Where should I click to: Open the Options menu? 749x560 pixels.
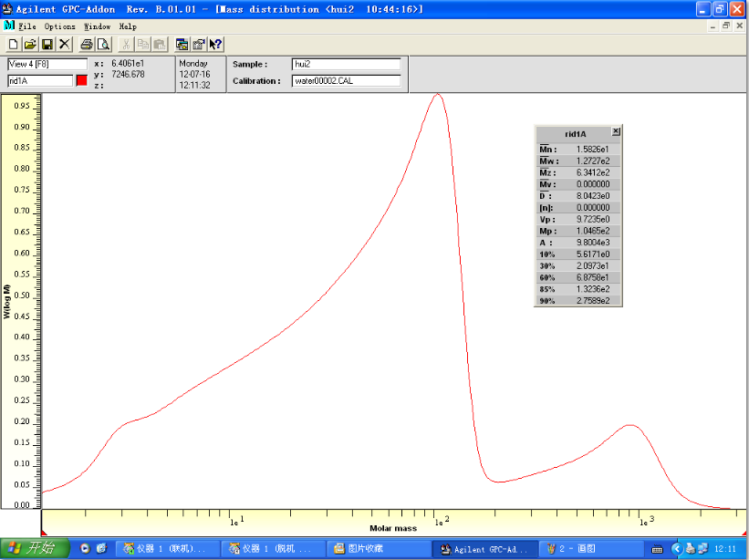(x=59, y=26)
